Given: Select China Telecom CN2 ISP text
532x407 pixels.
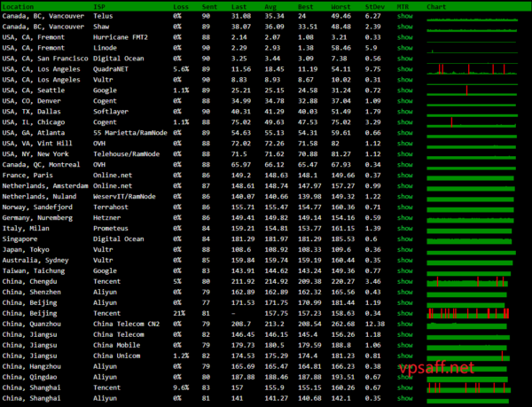Looking at the screenshot, I should 126,324.
